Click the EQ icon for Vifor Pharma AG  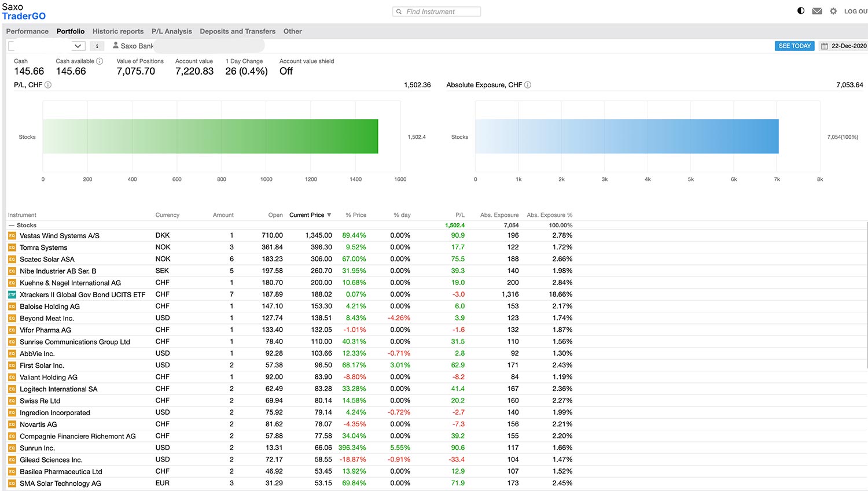pyautogui.click(x=12, y=330)
